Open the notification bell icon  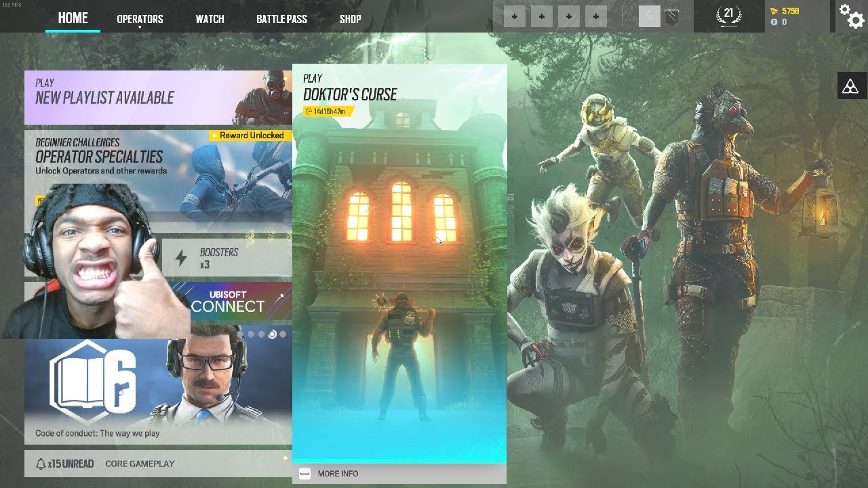[x=41, y=464]
